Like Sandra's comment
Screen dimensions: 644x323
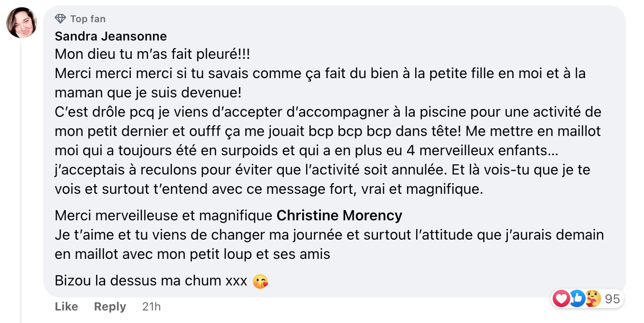pyautogui.click(x=66, y=307)
